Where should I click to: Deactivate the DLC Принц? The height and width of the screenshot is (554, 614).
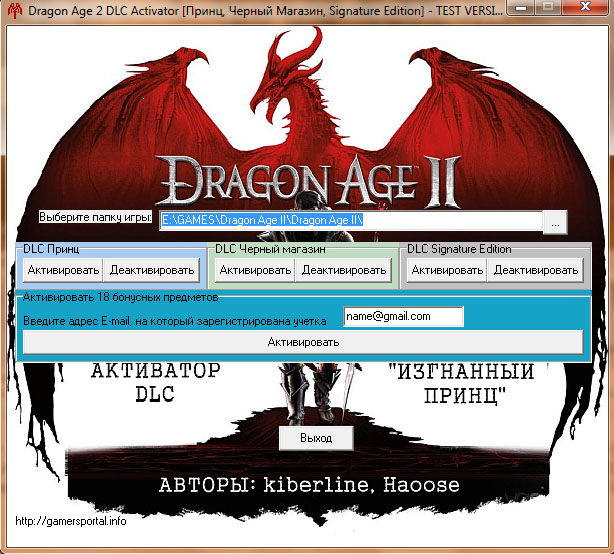click(x=152, y=270)
